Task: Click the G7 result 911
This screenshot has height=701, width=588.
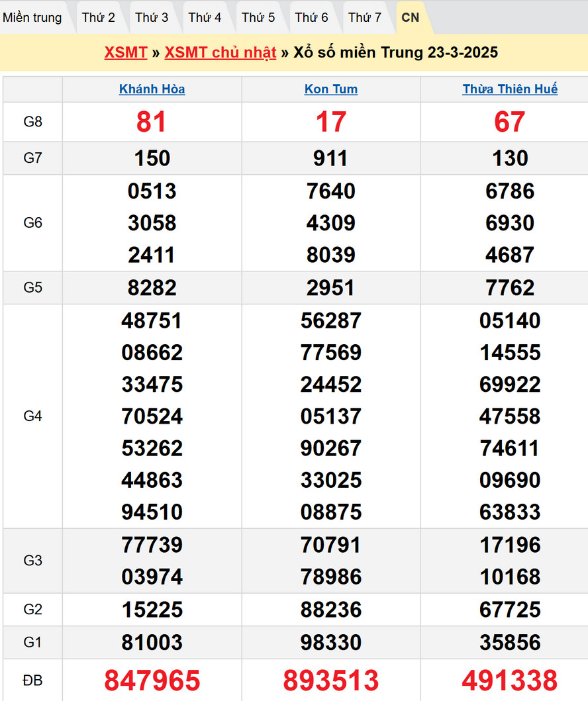Action: [331, 158]
